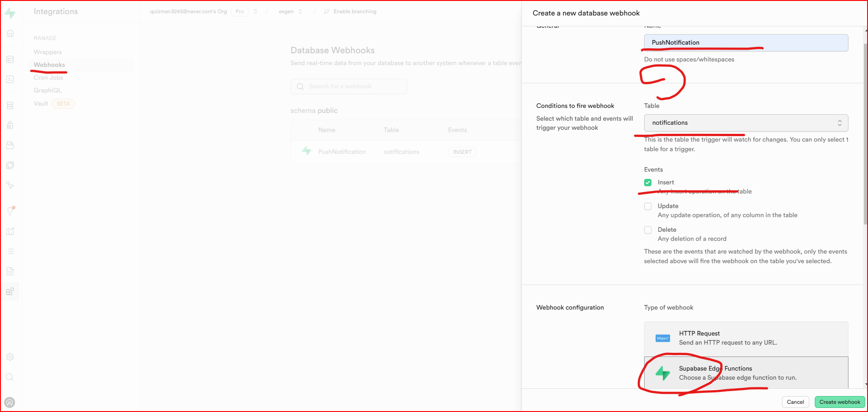This screenshot has height=412, width=868.
Task: Open the Advisors lightbulb icon
Action: coord(10,211)
